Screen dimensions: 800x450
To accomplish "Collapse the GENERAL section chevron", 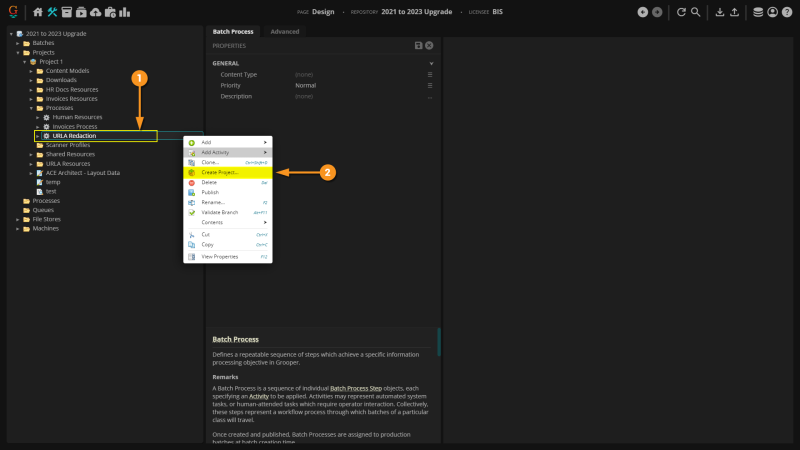I will tap(431, 63).
